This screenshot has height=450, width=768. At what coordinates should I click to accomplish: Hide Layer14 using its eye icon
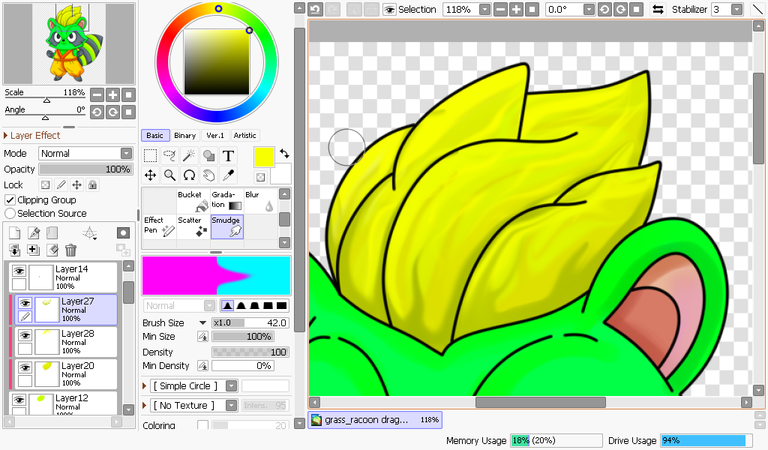pos(19,271)
